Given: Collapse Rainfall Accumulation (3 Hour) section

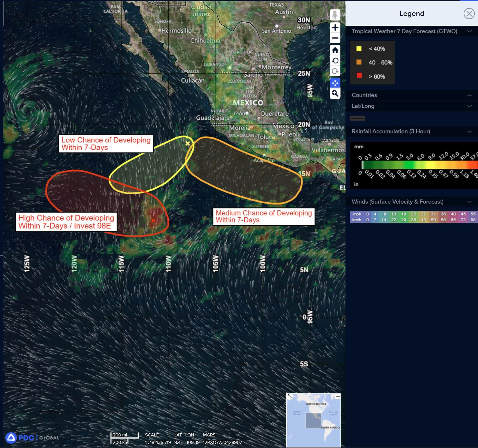Looking at the screenshot, I should click(x=469, y=131).
